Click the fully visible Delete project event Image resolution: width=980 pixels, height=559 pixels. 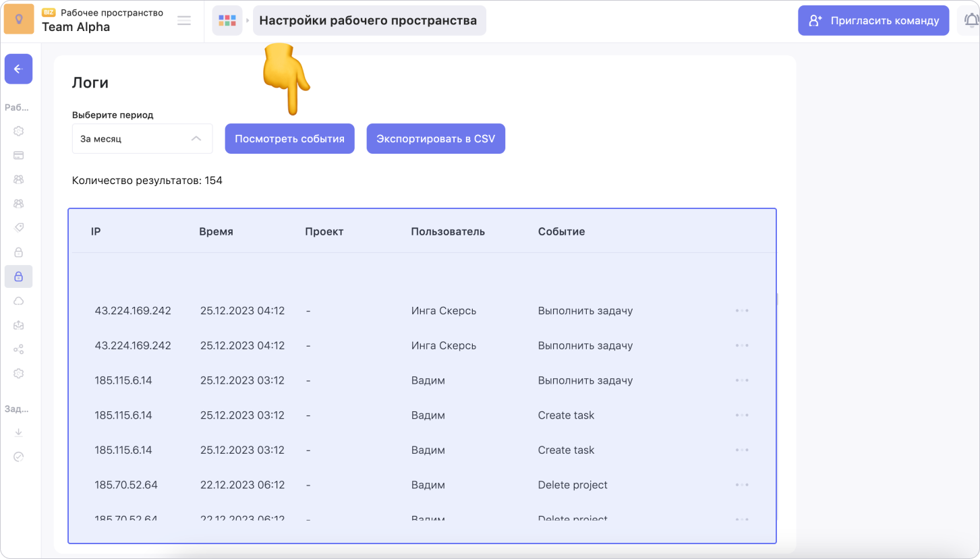click(573, 485)
